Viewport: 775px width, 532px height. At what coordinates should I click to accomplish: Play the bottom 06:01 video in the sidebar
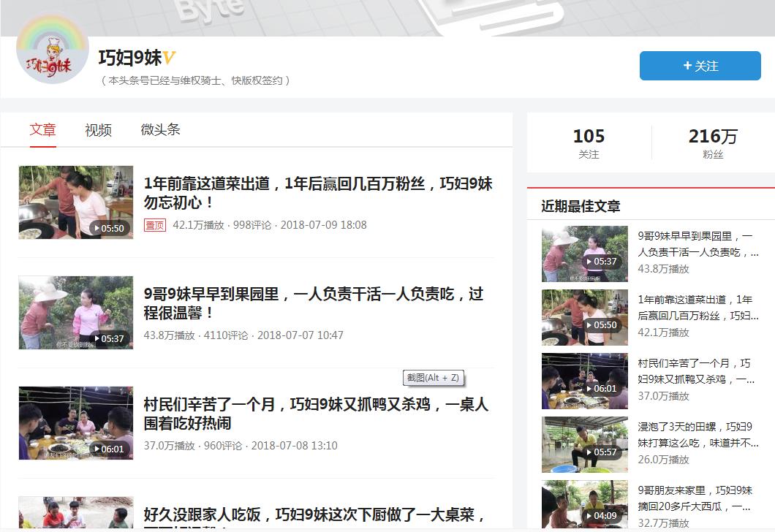[x=584, y=380]
